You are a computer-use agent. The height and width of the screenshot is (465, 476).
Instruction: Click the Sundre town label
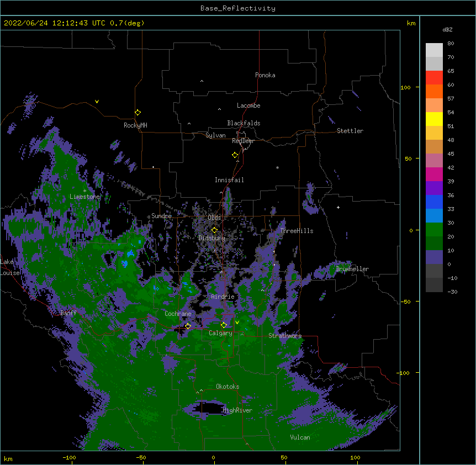click(161, 216)
